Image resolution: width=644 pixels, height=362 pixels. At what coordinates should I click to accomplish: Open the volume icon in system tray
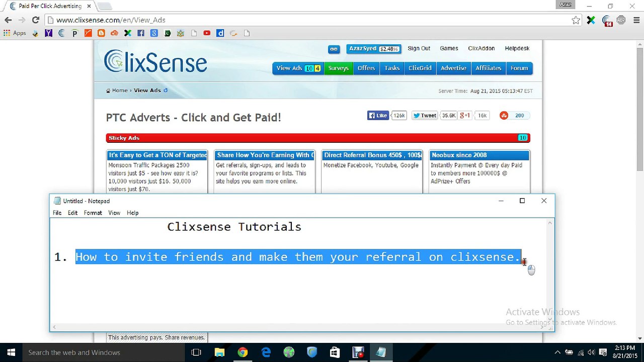[x=591, y=352]
